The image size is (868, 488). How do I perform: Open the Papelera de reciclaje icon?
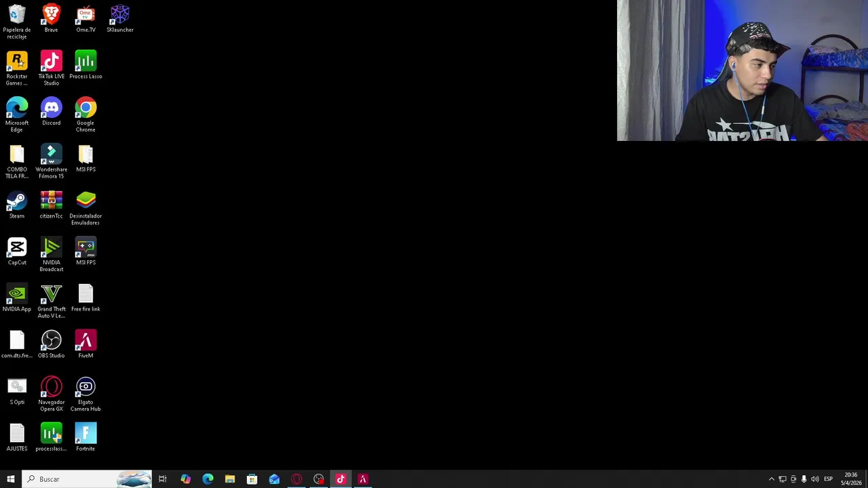(17, 22)
